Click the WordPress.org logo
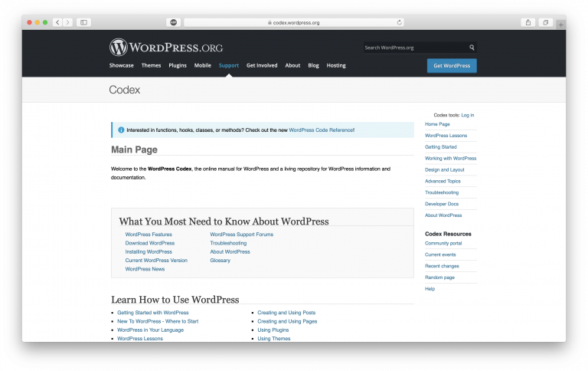This screenshot has height=371, width=588. 166,48
